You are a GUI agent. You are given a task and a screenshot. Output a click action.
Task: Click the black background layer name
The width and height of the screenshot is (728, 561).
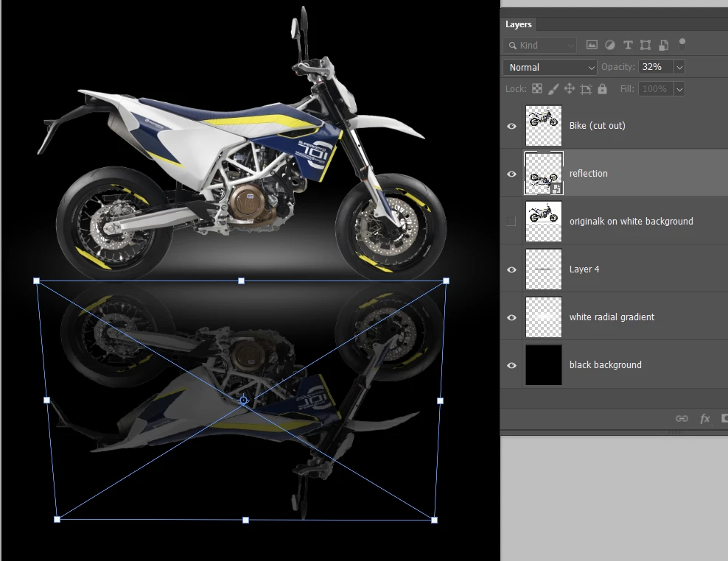click(x=606, y=364)
